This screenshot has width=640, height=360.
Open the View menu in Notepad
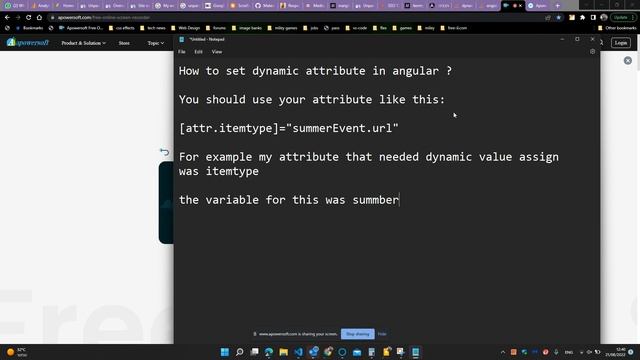(x=217, y=52)
